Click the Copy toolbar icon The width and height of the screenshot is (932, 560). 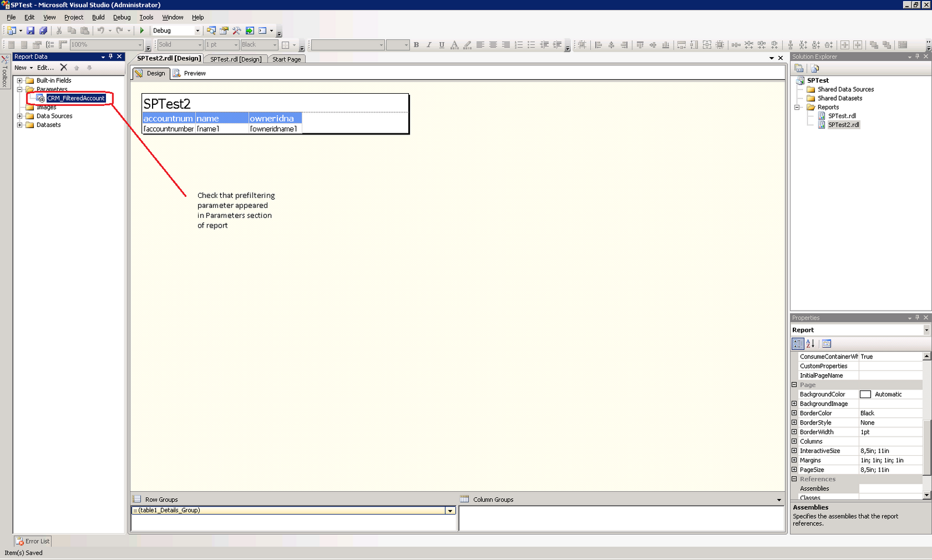pos(72,31)
